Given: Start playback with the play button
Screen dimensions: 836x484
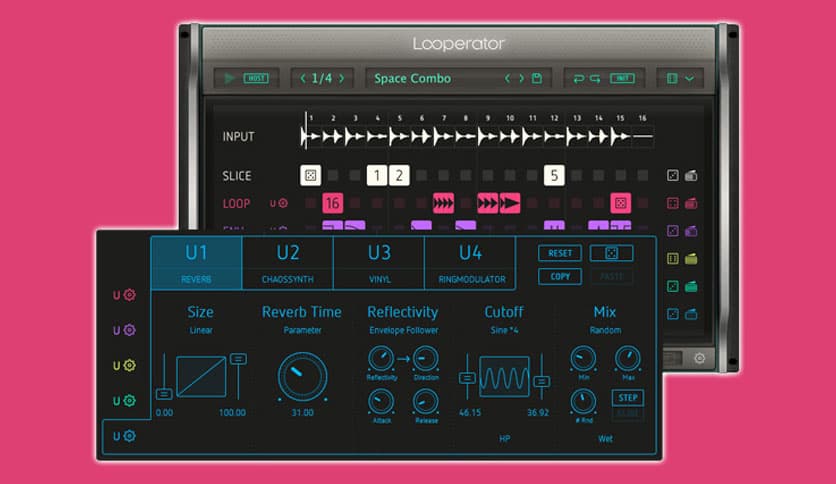Looking at the screenshot, I should (229, 78).
